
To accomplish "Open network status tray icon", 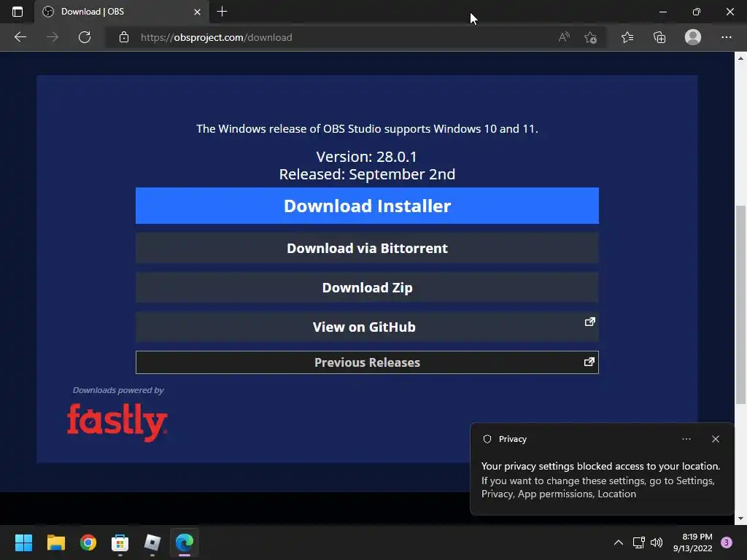I will coord(638,542).
